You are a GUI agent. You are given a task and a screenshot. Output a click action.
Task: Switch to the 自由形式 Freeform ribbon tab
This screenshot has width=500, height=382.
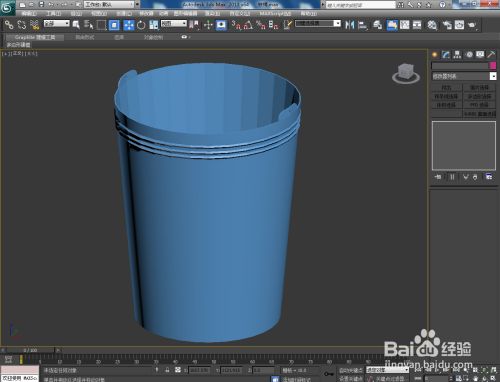85,37
